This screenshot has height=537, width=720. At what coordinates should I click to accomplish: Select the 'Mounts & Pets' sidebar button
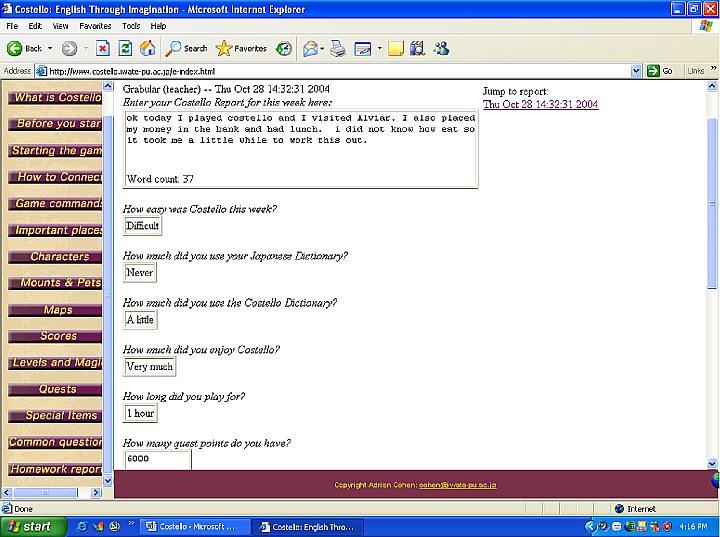(x=56, y=283)
